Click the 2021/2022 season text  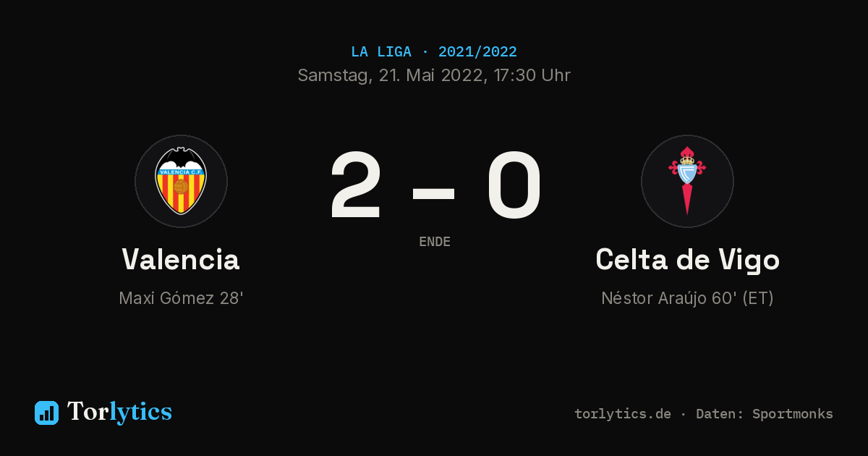click(477, 52)
